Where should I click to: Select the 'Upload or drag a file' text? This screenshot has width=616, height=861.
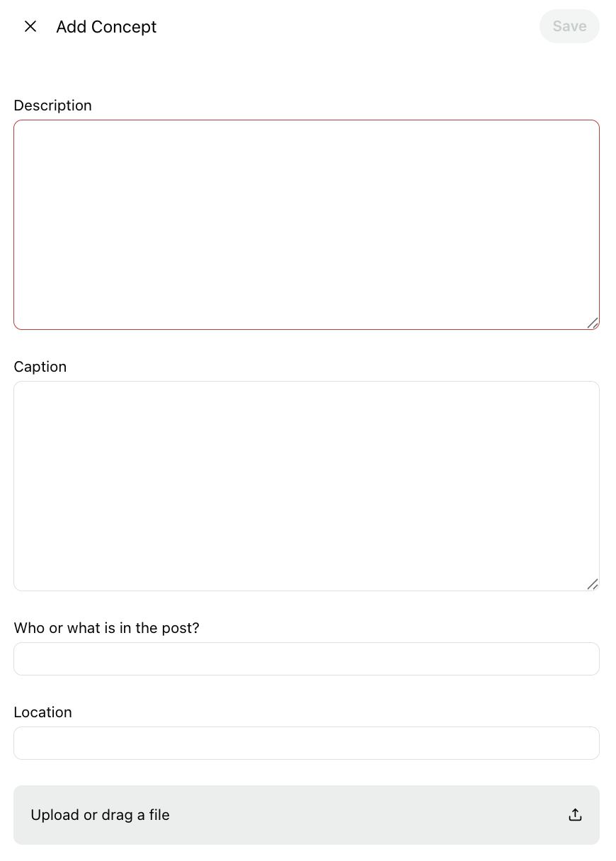100,815
